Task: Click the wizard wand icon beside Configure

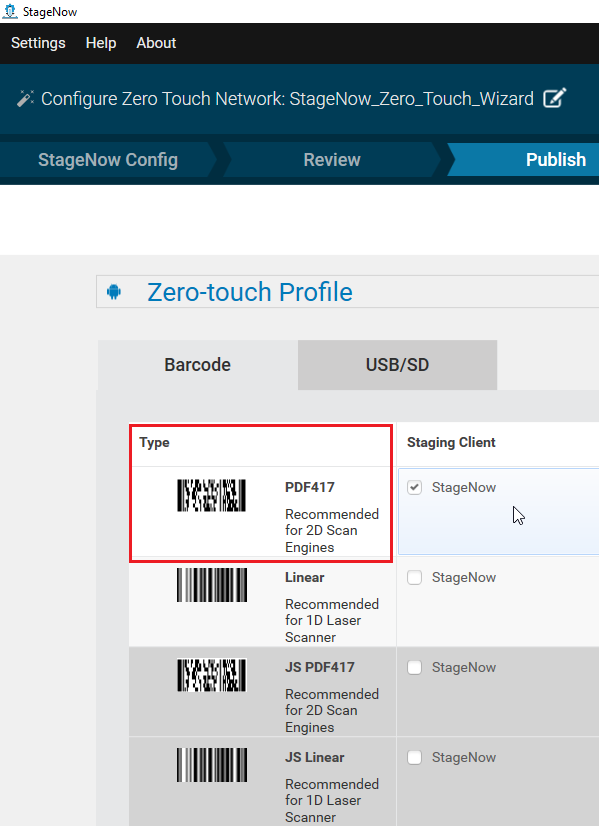Action: 25,99
